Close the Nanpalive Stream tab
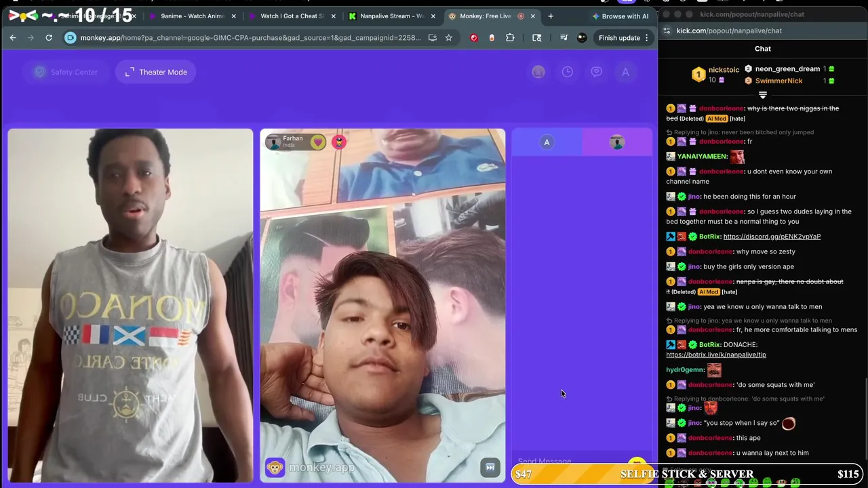Viewport: 868px width, 488px height. point(433,16)
